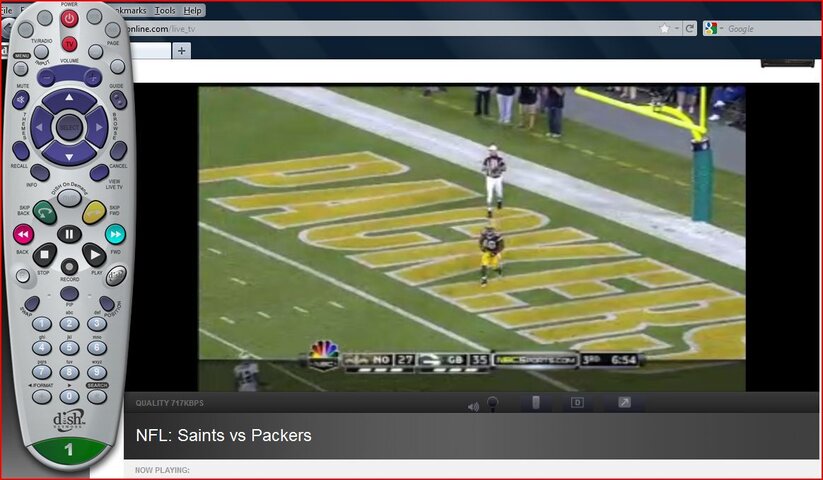Click the NFL: Saints vs Packers title

224,435
